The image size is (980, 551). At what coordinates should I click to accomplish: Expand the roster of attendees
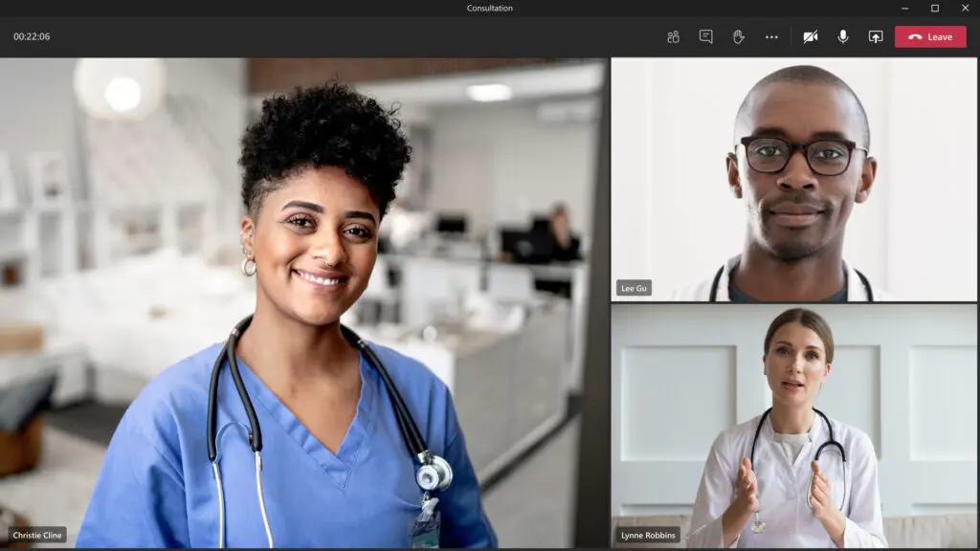[673, 36]
